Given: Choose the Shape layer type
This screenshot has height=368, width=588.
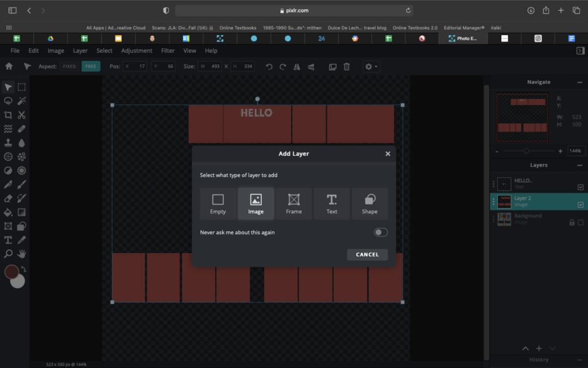Looking at the screenshot, I should [369, 204].
